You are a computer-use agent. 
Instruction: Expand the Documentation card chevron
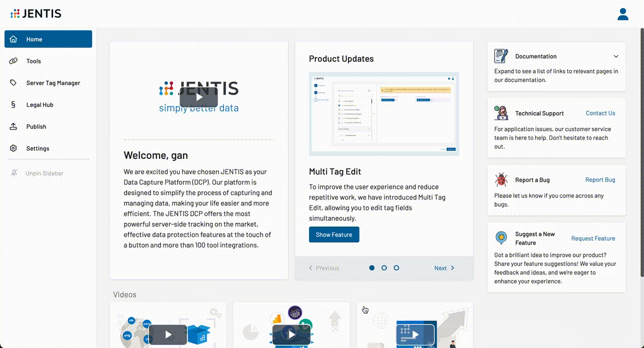tap(616, 56)
